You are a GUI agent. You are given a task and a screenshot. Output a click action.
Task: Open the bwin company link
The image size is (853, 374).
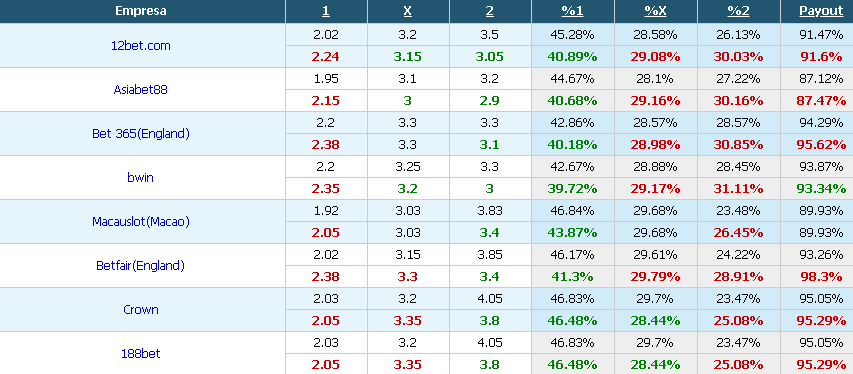pyautogui.click(x=140, y=177)
